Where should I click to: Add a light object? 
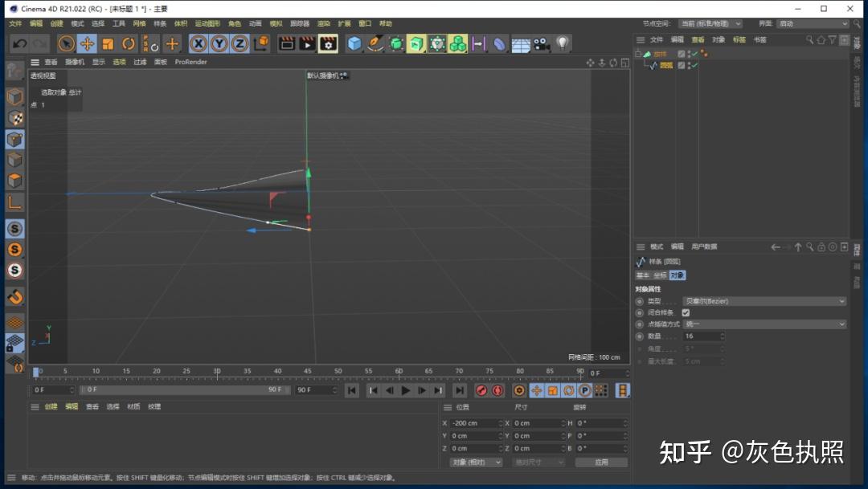click(x=562, y=43)
